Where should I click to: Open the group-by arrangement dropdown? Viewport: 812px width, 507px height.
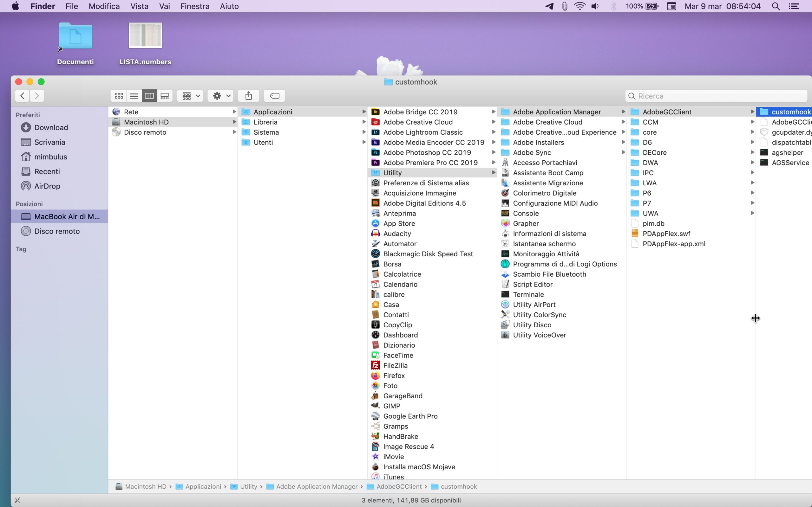coord(191,96)
